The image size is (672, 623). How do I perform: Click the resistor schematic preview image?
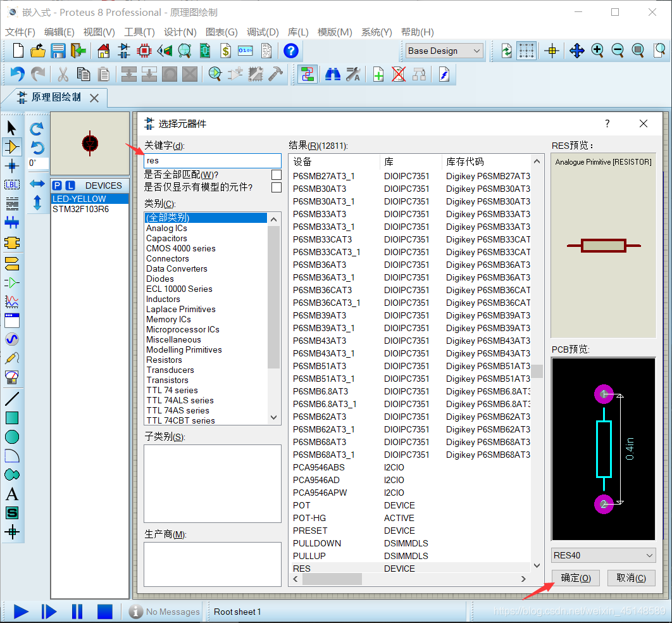[603, 246]
